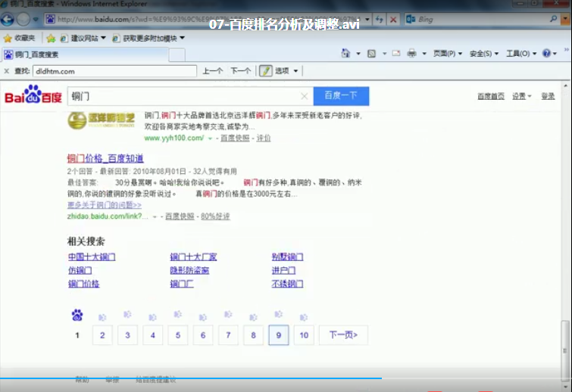Open the 获取更多附加模块 dropdown
Viewport: 572px width, 392px height.
[x=148, y=38]
